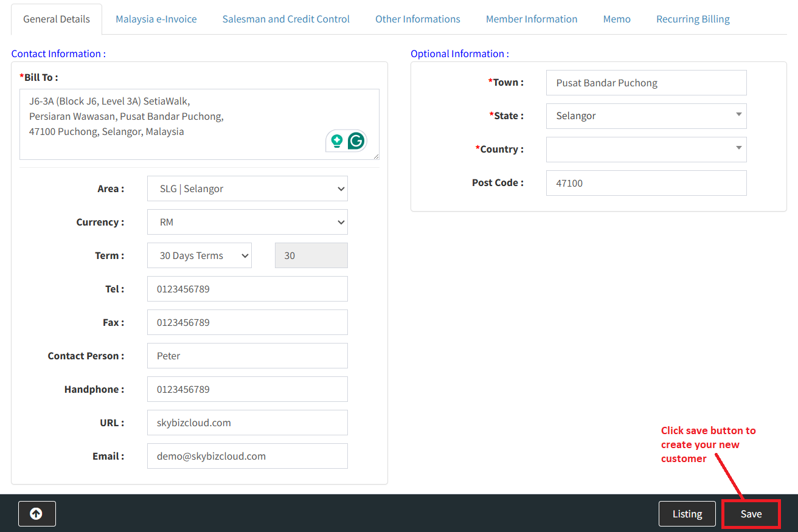Select the Member Information tab

[532, 19]
